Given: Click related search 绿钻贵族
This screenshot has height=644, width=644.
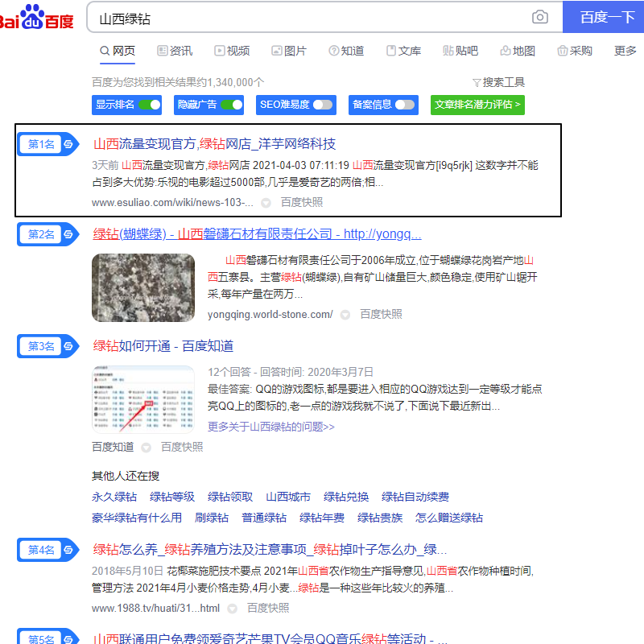Looking at the screenshot, I should tap(379, 518).
